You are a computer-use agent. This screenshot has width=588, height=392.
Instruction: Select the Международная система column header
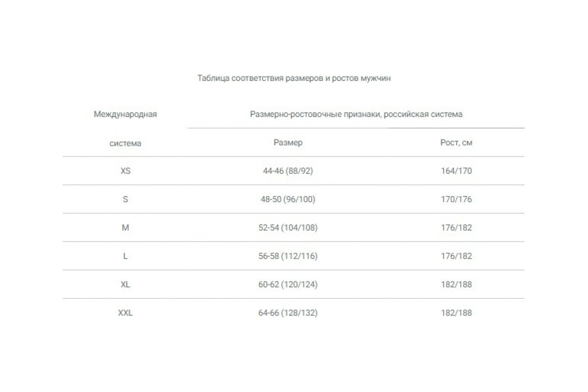pyautogui.click(x=125, y=128)
